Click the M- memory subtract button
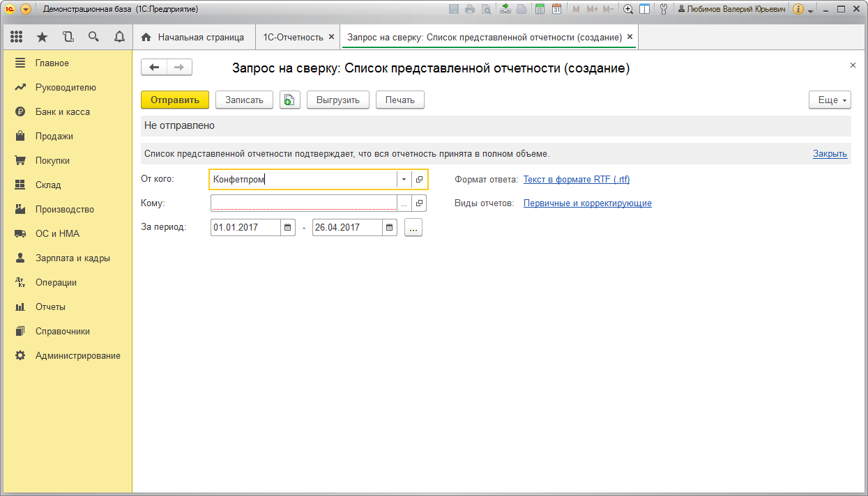868x496 pixels. pos(608,9)
